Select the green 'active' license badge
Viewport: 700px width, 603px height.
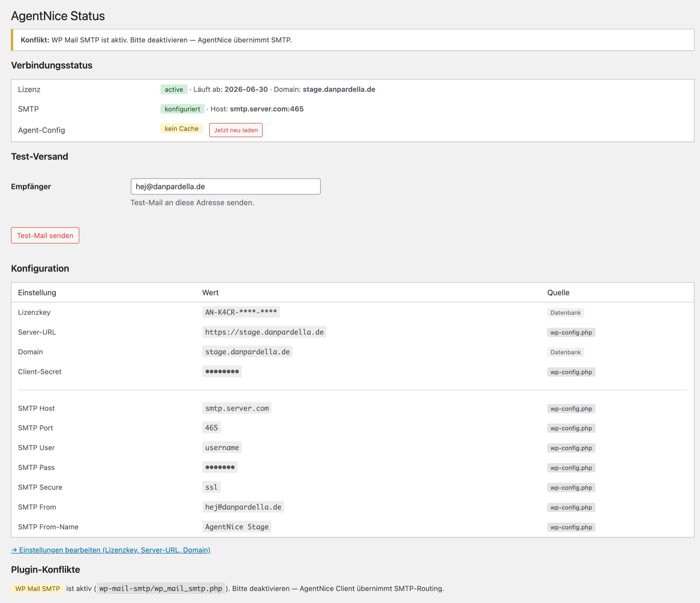174,90
